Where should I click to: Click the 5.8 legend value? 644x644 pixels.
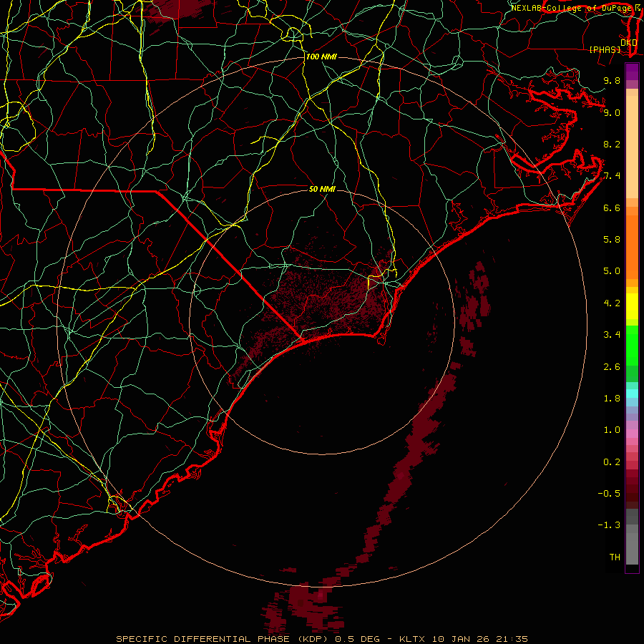pos(612,240)
